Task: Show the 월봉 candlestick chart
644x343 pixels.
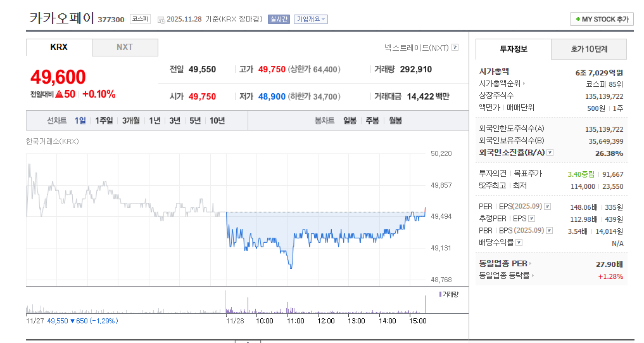Action: point(396,120)
